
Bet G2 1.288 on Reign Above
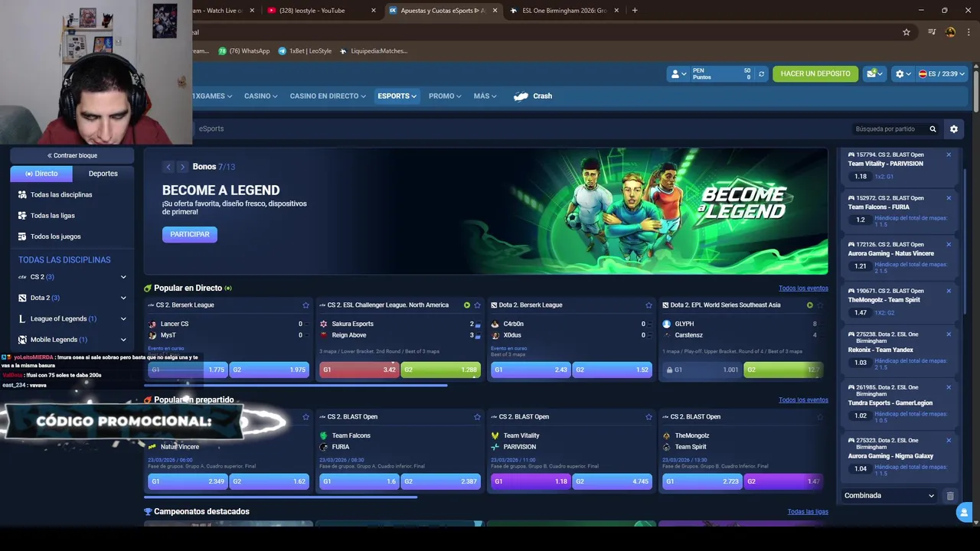tap(440, 370)
